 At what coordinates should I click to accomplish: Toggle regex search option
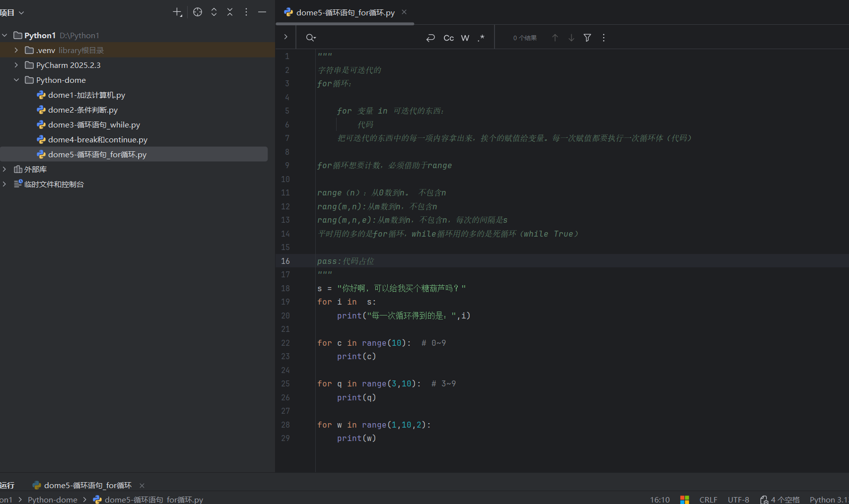coord(481,38)
